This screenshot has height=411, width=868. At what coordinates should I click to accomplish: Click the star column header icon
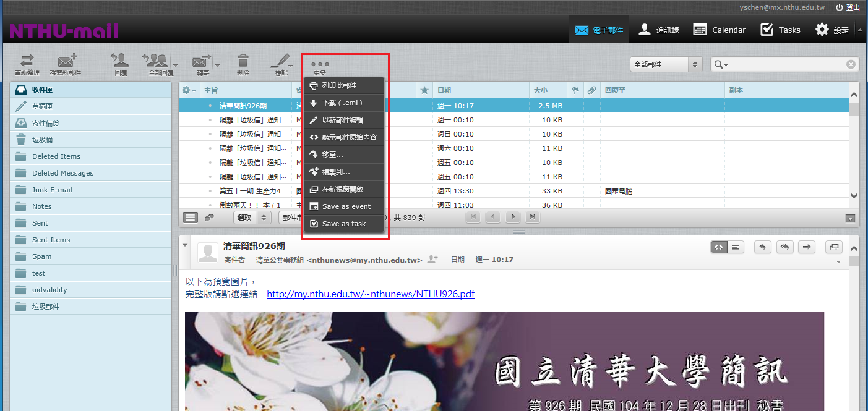(424, 90)
